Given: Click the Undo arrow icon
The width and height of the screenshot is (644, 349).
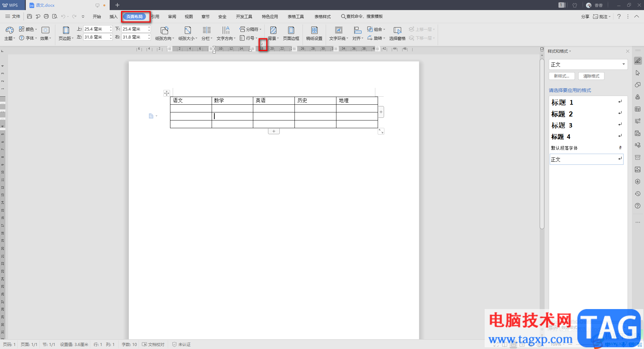Looking at the screenshot, I should pos(63,16).
